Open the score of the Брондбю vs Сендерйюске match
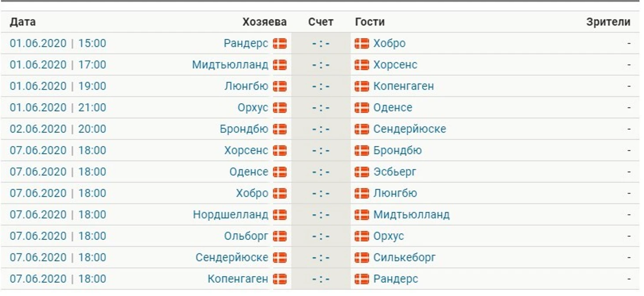 point(321,129)
